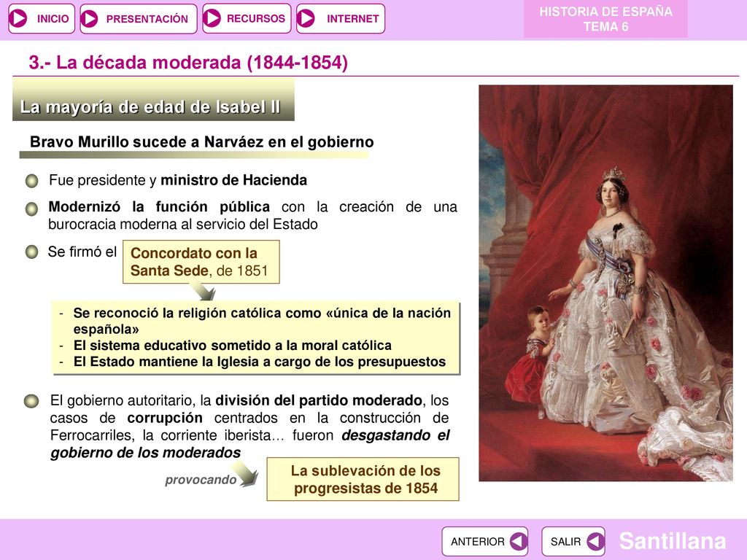Viewport: 747px width, 560px height.
Task: Click the arrow under the Concordato box
Action: coord(204,291)
